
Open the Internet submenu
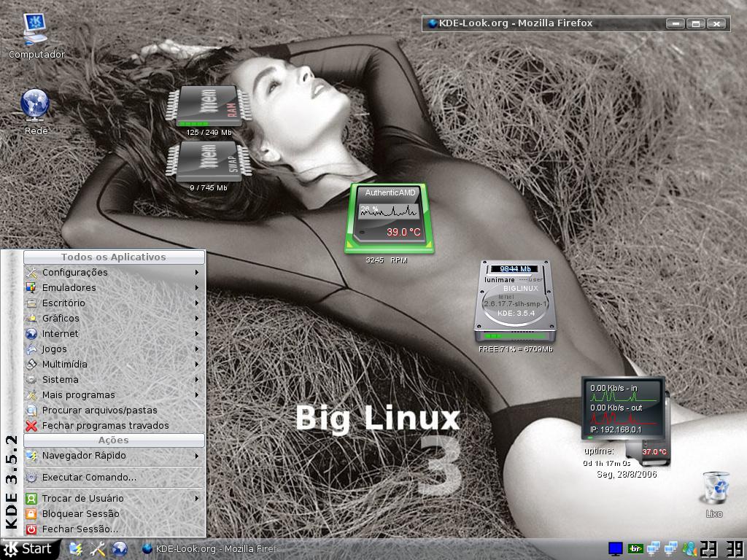pos(115,334)
